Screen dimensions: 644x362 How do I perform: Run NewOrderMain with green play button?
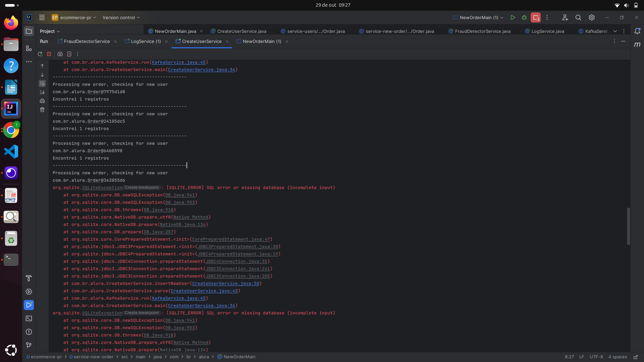513,17
